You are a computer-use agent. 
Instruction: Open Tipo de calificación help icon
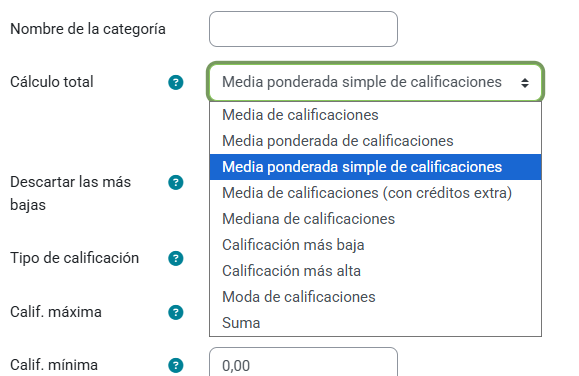[x=176, y=258]
